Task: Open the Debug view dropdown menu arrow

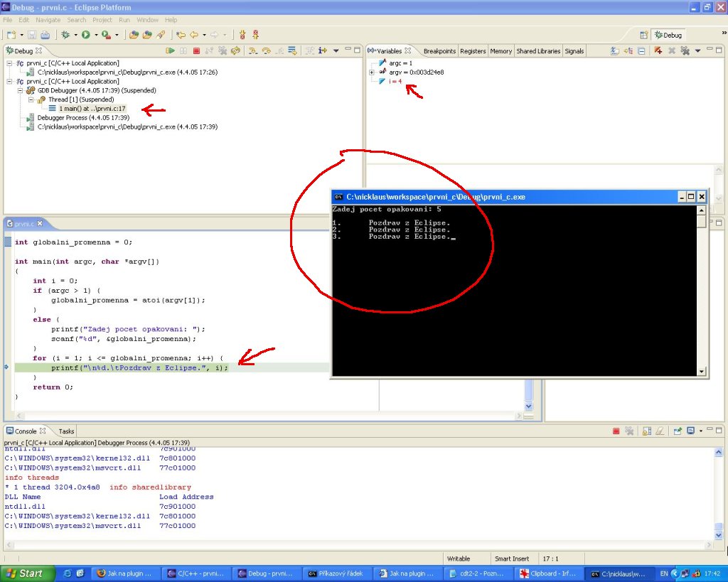Action: click(x=336, y=51)
